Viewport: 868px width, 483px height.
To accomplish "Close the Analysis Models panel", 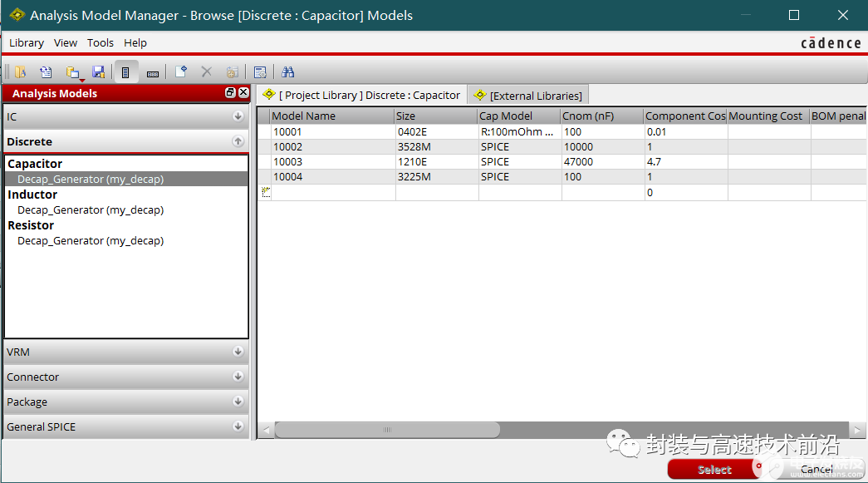I will coord(243,93).
